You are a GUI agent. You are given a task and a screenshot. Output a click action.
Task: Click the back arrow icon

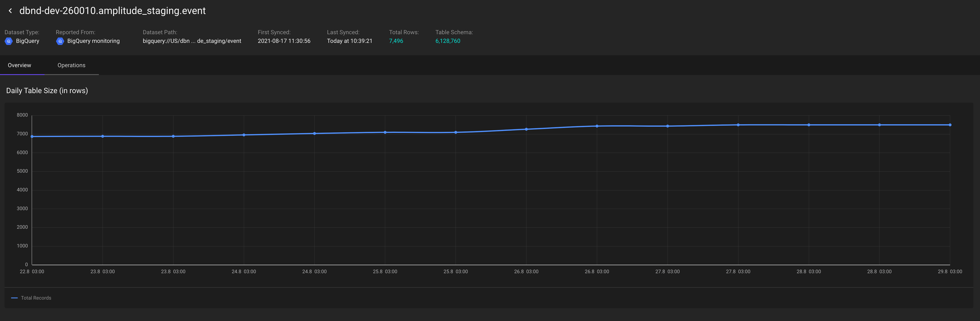[x=10, y=11]
